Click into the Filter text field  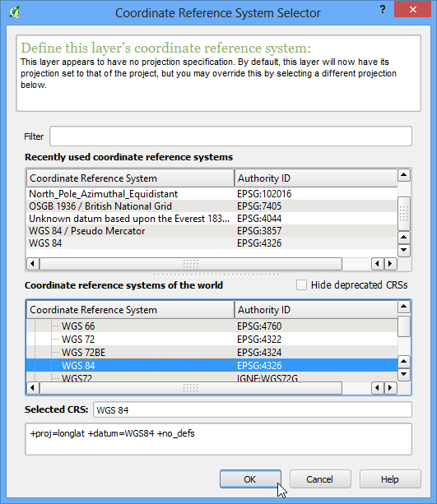tap(230, 136)
